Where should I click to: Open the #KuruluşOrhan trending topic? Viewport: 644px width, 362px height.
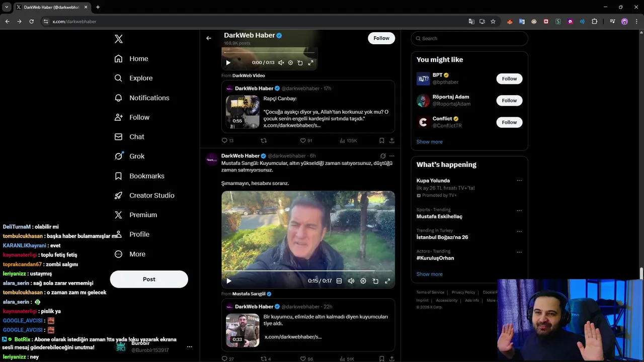point(435,258)
